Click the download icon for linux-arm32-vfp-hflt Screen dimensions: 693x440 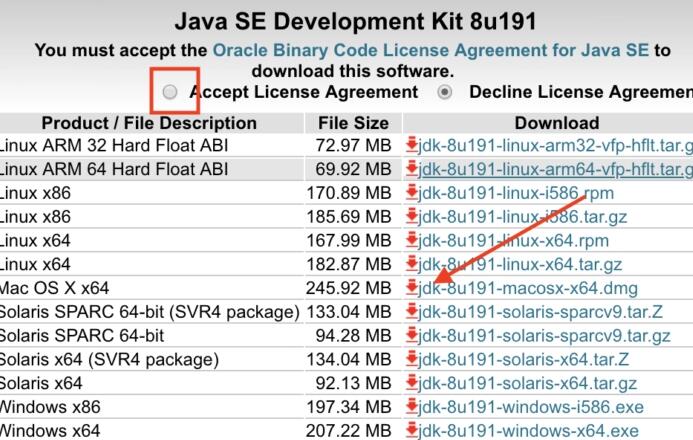pyautogui.click(x=411, y=144)
